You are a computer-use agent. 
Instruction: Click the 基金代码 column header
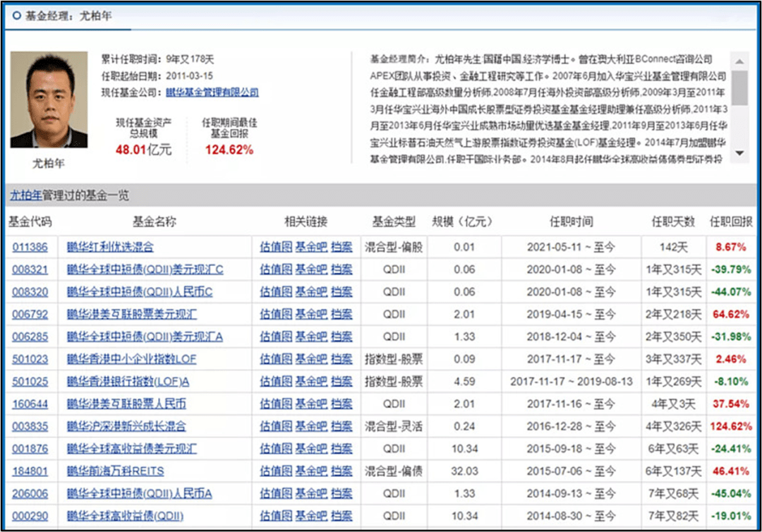point(30,222)
